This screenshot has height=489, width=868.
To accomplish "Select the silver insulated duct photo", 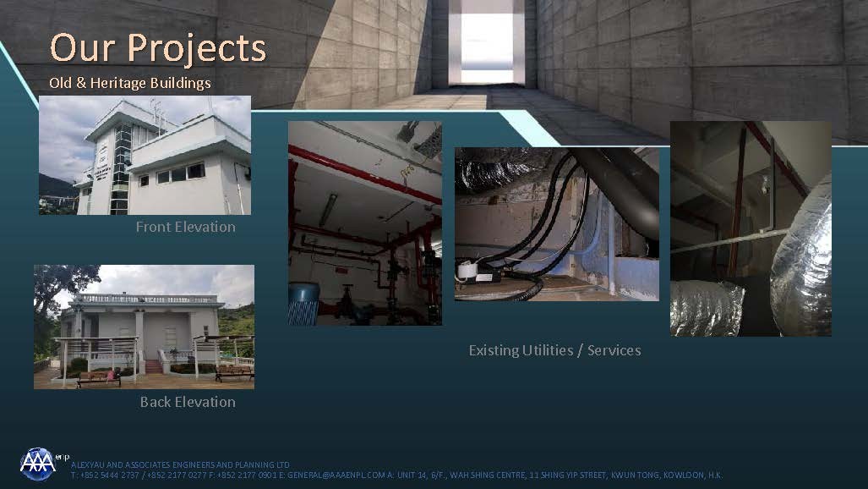I will pos(751,228).
